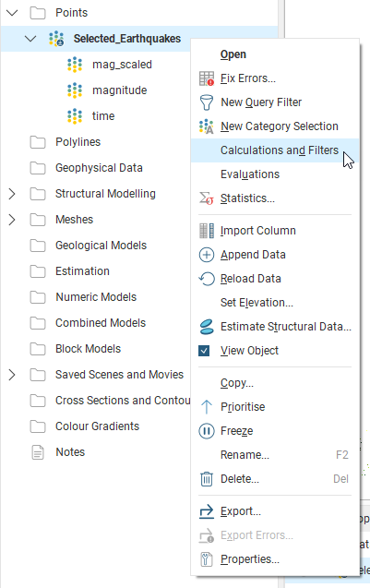Click the New Category Selection icon
The width and height of the screenshot is (370, 588).
(207, 126)
